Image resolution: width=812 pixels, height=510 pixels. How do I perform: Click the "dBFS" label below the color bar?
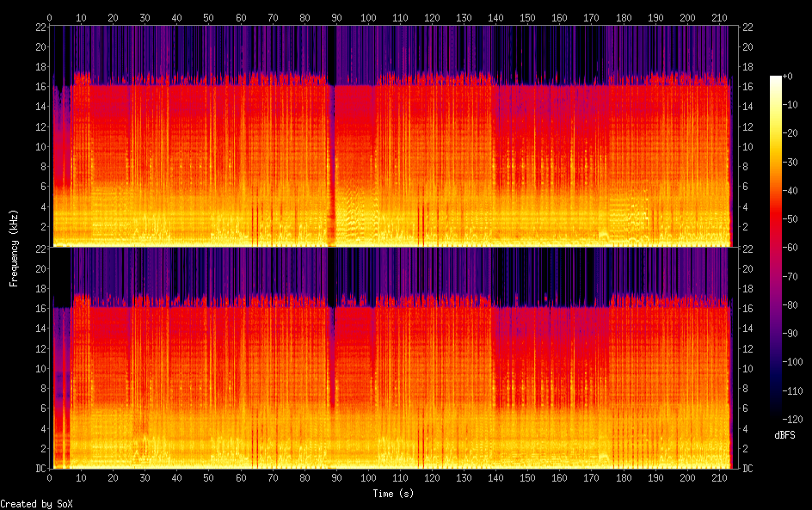[784, 436]
